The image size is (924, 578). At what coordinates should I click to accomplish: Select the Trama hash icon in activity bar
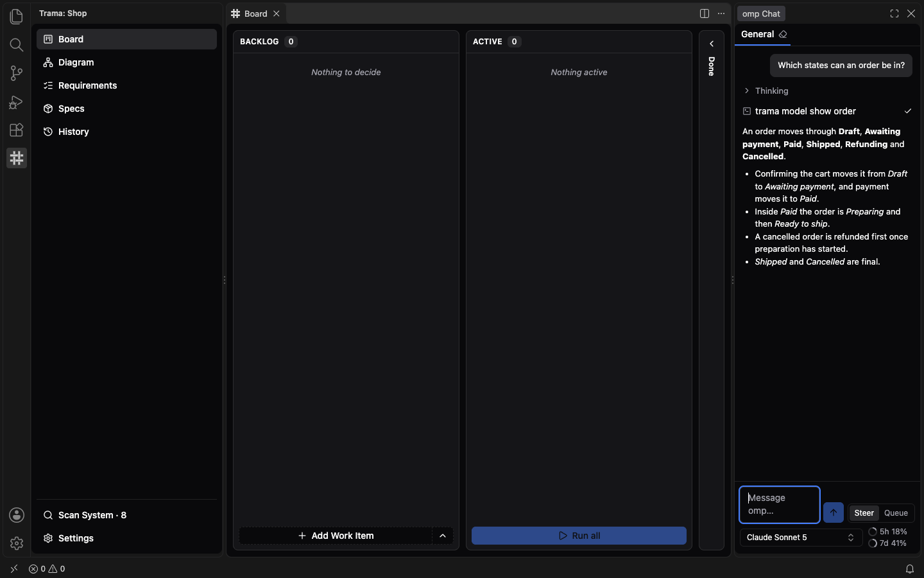coord(17,158)
